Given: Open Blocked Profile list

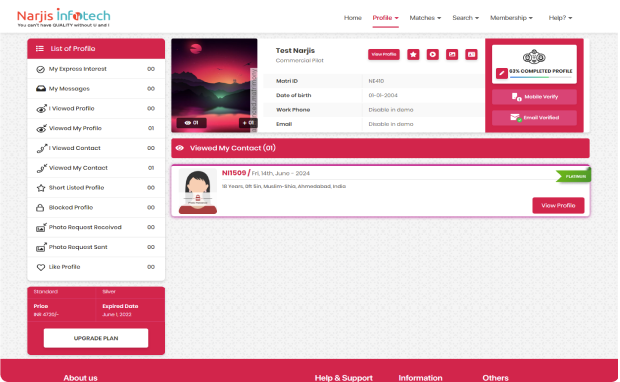Looking at the screenshot, I should 96,208.
